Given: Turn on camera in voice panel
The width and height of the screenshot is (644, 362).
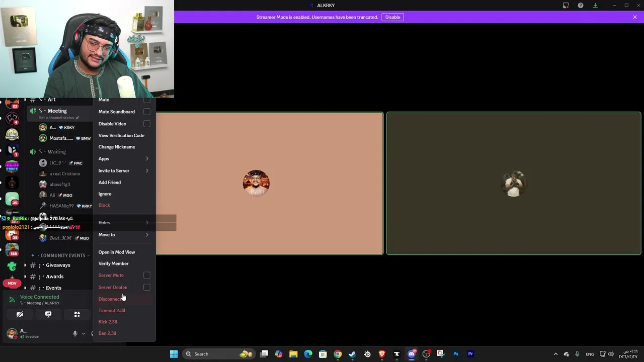Looking at the screenshot, I should click(20, 314).
